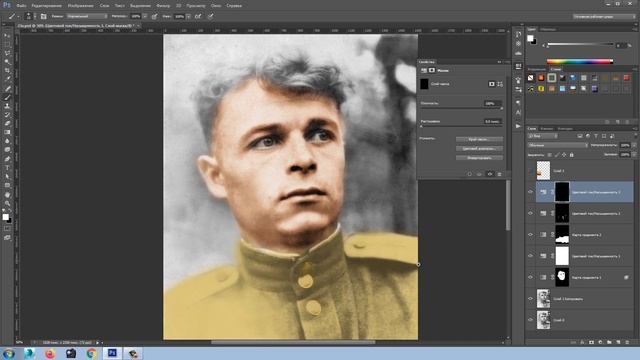
Task: Open the brush flow dropdown arrow
Action: (188, 16)
